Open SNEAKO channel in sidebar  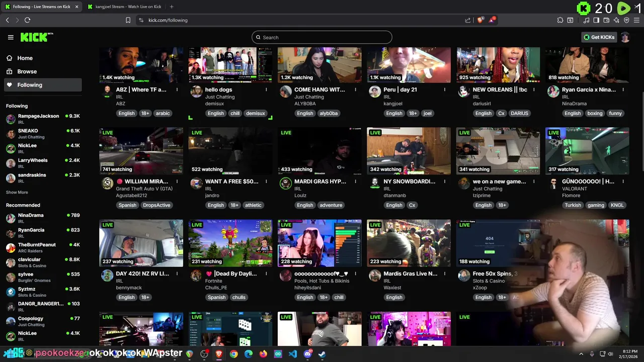42,134
